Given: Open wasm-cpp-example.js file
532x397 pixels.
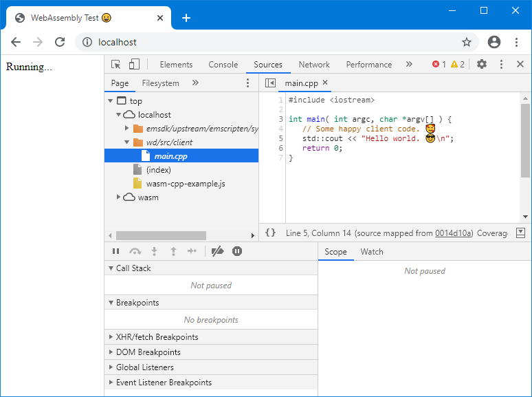Looking at the screenshot, I should click(x=186, y=184).
